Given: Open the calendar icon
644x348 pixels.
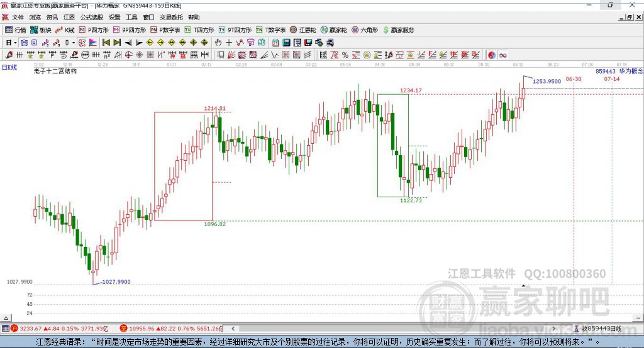Looking at the screenshot, I should click(x=275, y=43).
